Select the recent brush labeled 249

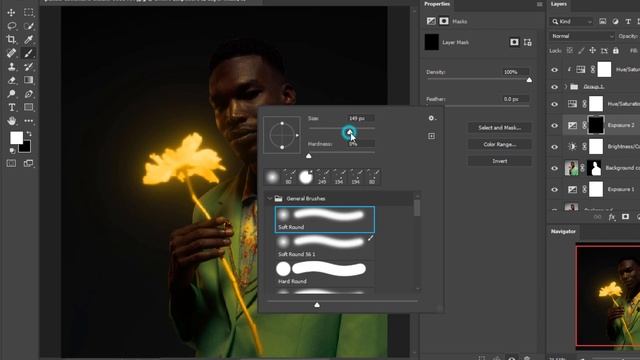click(322, 177)
